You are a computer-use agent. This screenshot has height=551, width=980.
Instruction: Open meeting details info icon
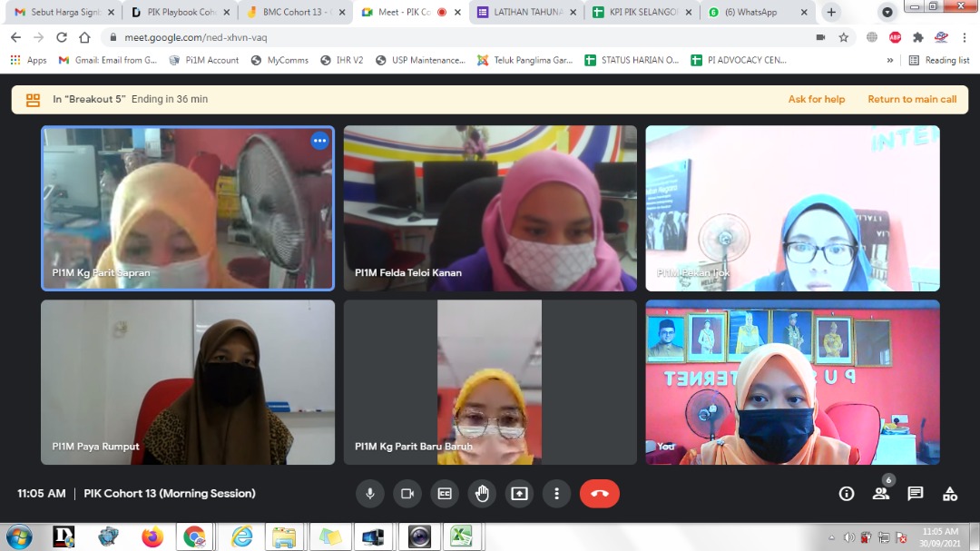point(847,494)
